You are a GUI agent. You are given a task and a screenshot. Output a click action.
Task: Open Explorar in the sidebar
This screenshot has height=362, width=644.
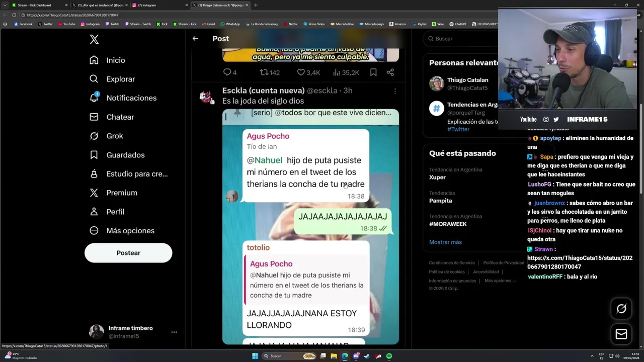[x=112, y=79]
